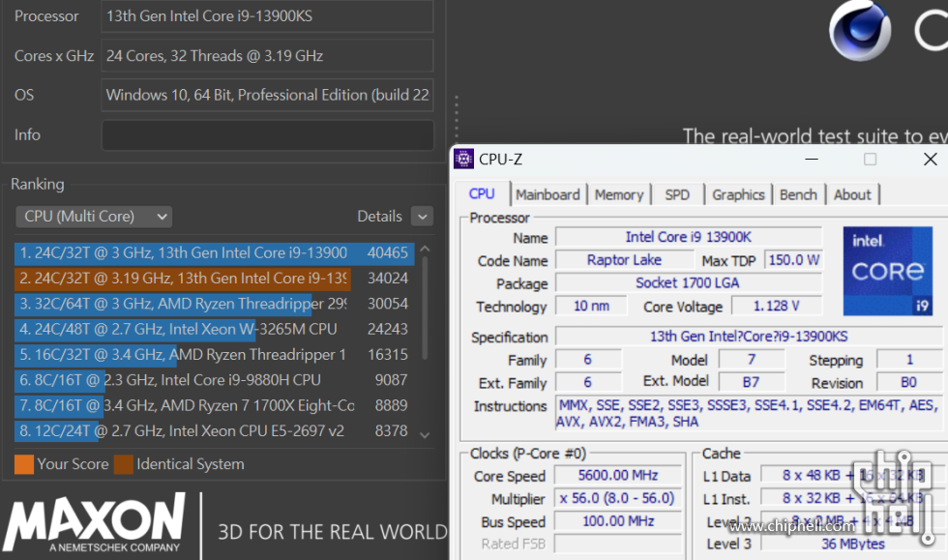Select the Threadripper row scoring 16315

(x=215, y=354)
